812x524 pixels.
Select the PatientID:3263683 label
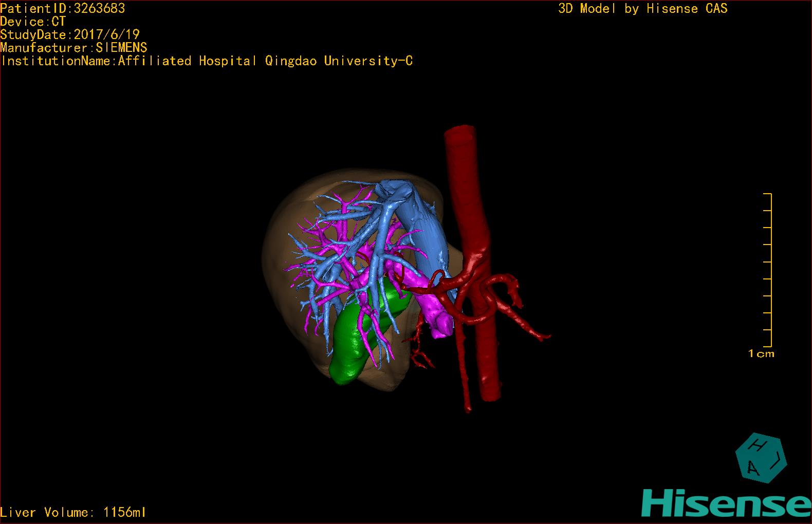(x=63, y=8)
